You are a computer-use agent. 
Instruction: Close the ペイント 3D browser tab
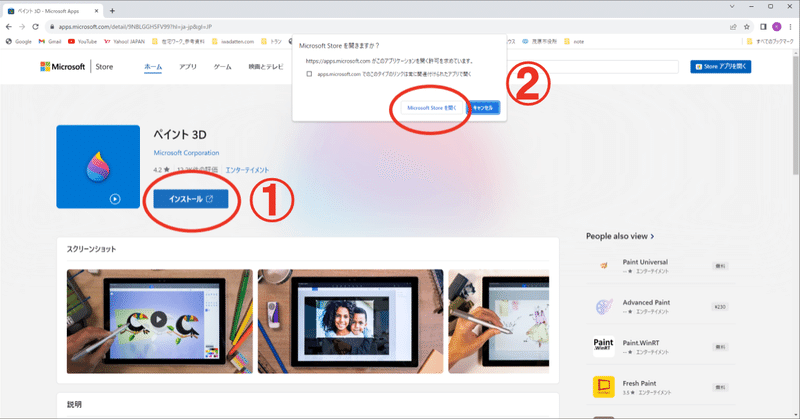96,11
